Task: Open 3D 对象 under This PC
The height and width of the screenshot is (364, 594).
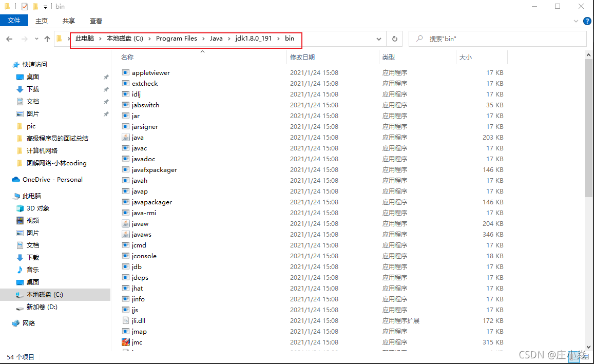Action: [x=38, y=208]
